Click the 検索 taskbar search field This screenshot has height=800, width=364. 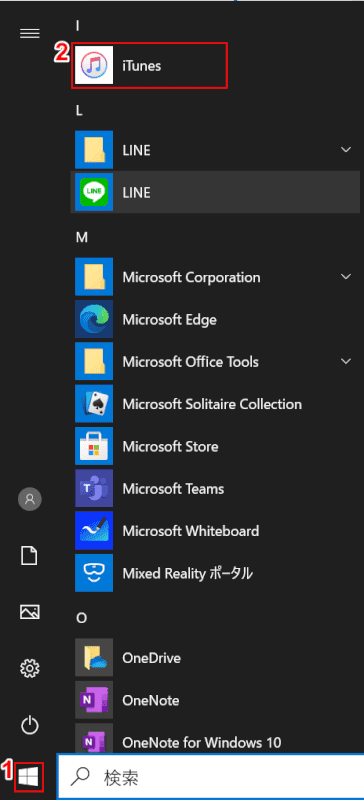click(210, 778)
